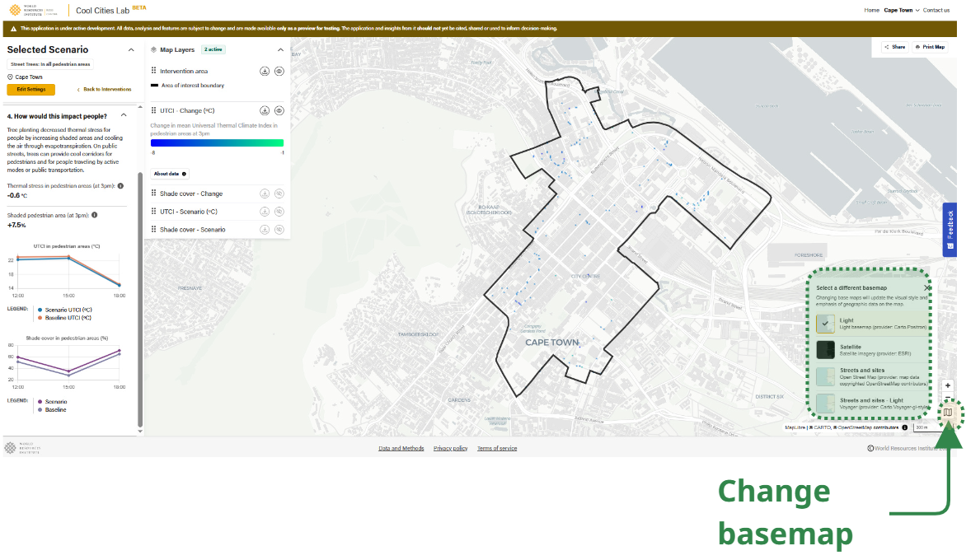980x560 pixels.
Task: Download the UTCI - Change layer
Action: (x=265, y=110)
